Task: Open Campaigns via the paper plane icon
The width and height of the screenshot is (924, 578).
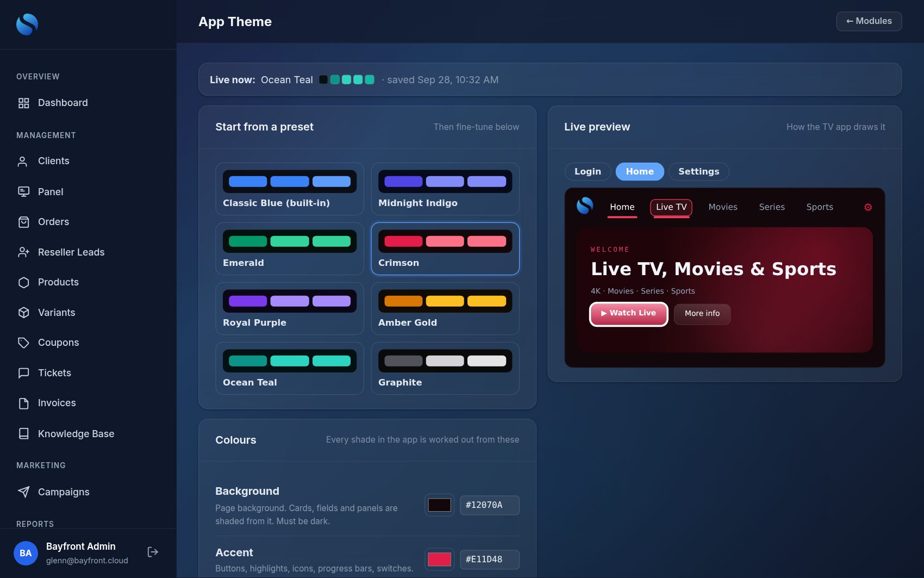Action: [x=23, y=492]
